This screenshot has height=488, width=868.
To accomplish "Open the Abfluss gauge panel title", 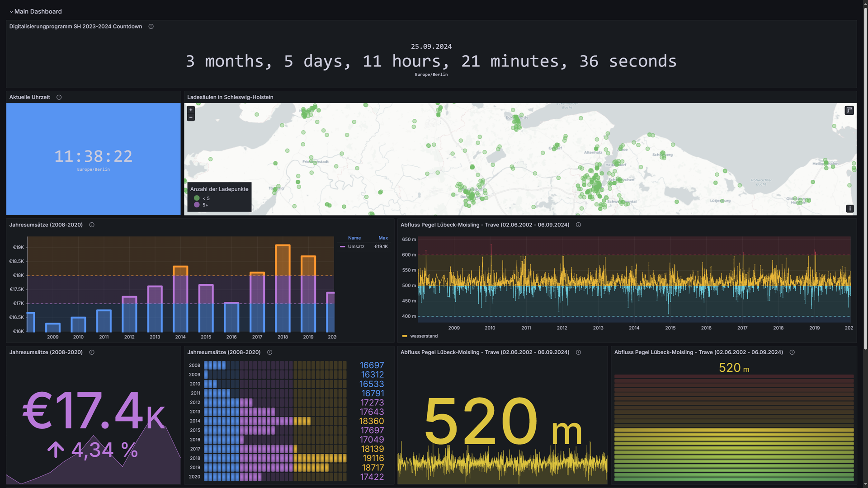I will point(698,352).
